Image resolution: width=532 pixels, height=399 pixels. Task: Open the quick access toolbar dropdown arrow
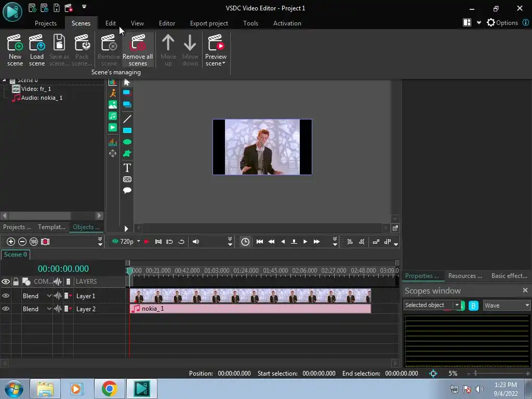(84, 6)
